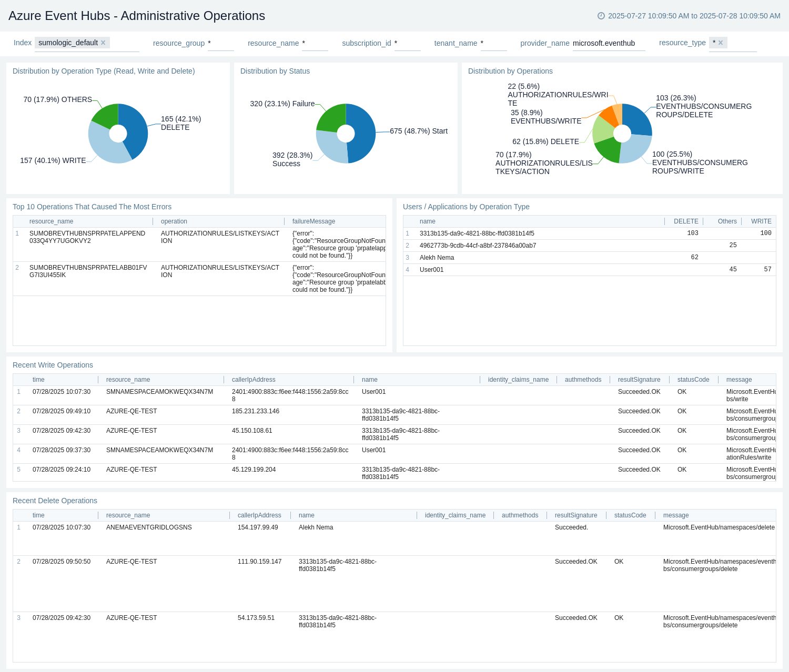Edit the subscription_id filter field

pyautogui.click(x=407, y=43)
